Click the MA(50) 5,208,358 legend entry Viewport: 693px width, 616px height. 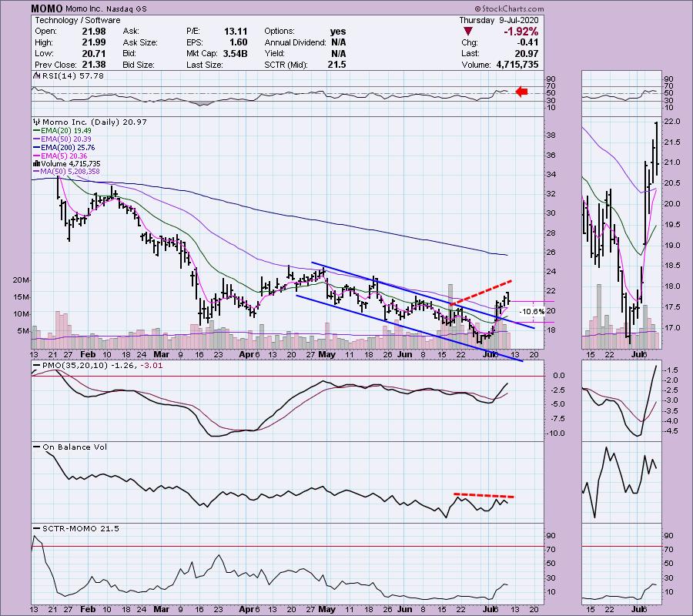click(x=70, y=172)
